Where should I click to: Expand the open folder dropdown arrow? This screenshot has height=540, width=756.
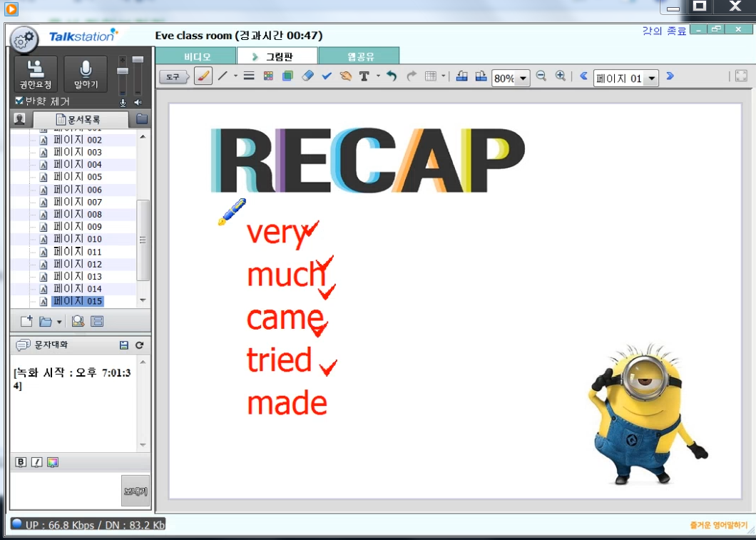pyautogui.click(x=59, y=322)
